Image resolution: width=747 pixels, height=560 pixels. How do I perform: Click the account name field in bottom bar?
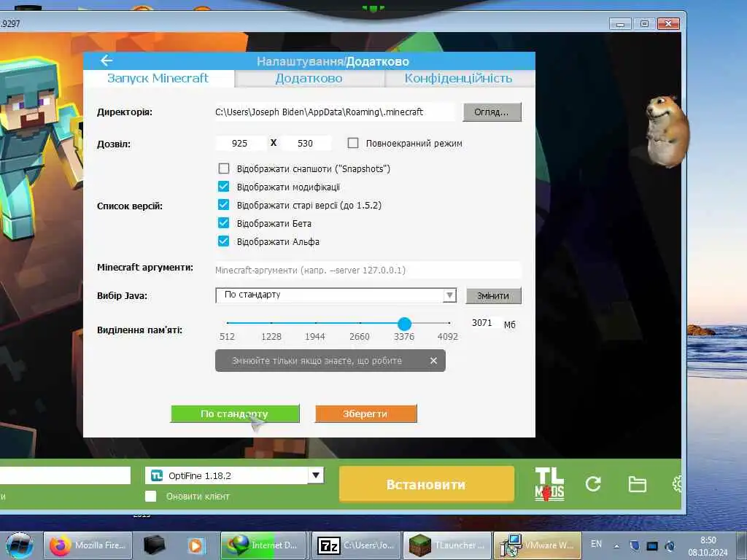coord(65,475)
